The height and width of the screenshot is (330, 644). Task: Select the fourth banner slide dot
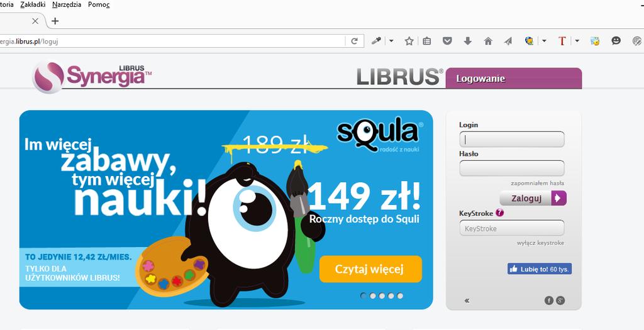(391, 295)
